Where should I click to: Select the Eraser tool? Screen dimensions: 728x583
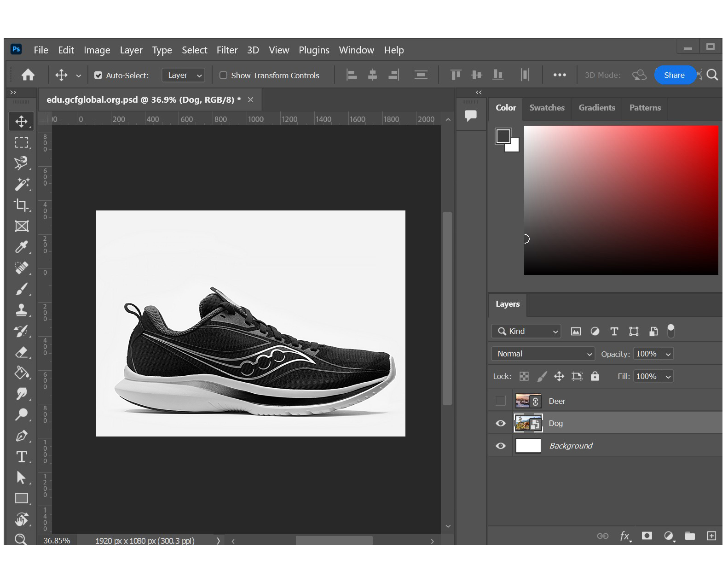click(21, 352)
